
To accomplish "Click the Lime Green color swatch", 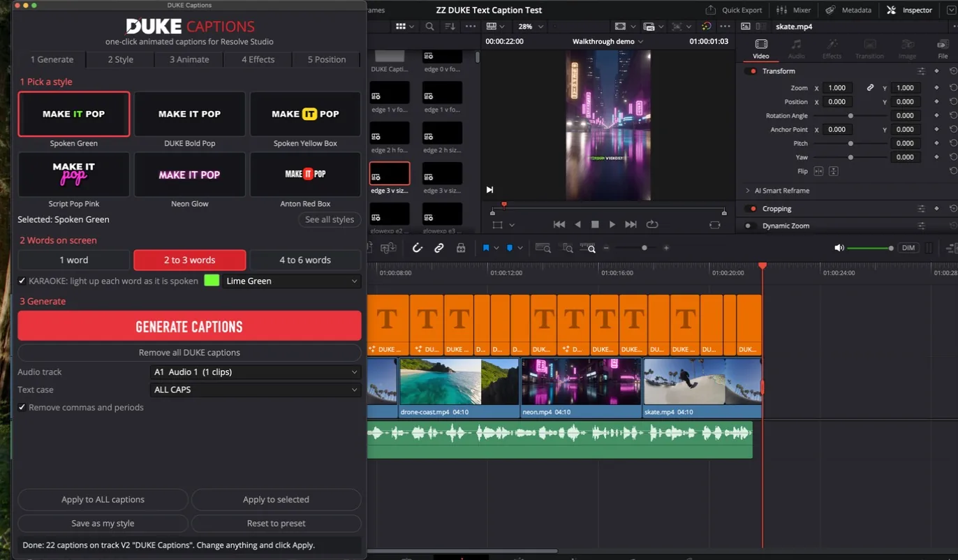I will tap(212, 281).
